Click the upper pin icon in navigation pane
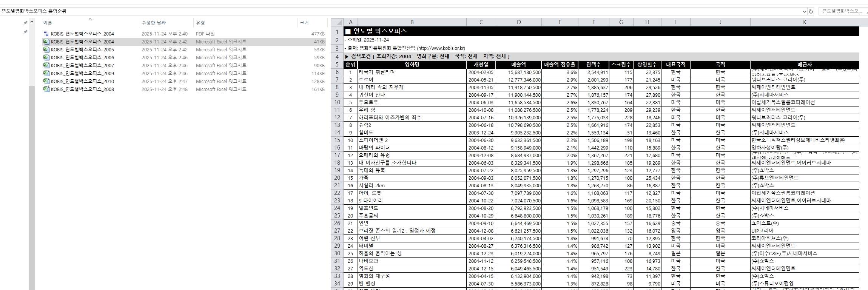 [26, 23]
